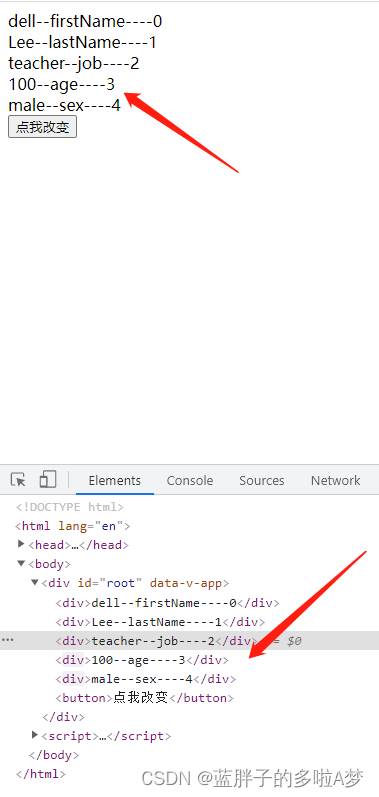The width and height of the screenshot is (379, 797).
Task: Click page text male--sex----4
Action: click(65, 106)
